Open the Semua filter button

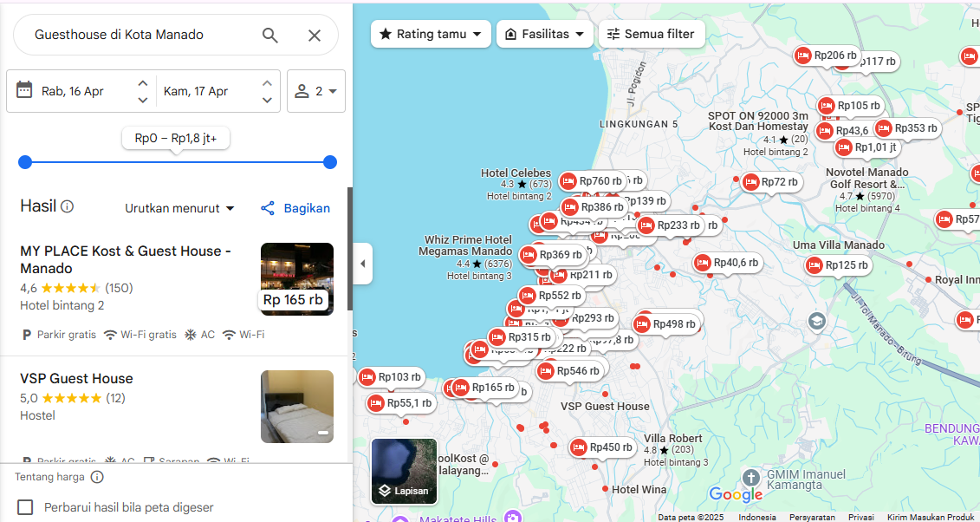[x=652, y=34]
